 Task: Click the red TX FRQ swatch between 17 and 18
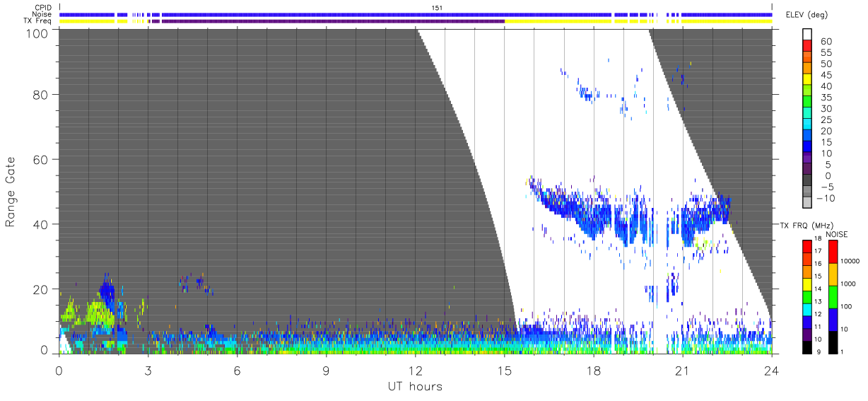pos(807,245)
